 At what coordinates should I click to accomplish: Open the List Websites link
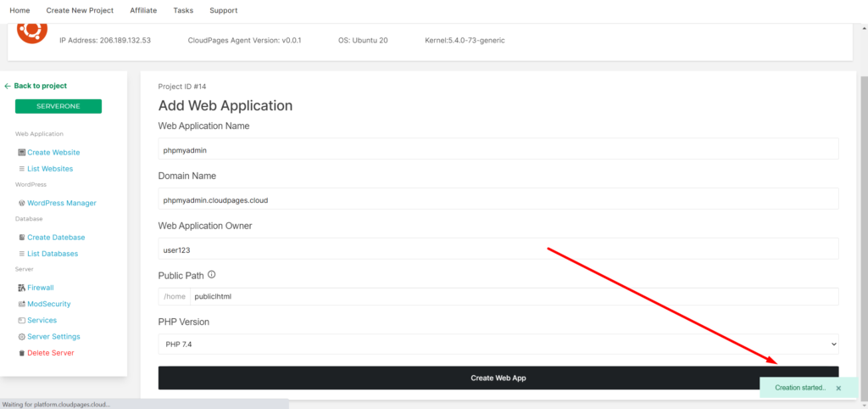[x=50, y=169]
